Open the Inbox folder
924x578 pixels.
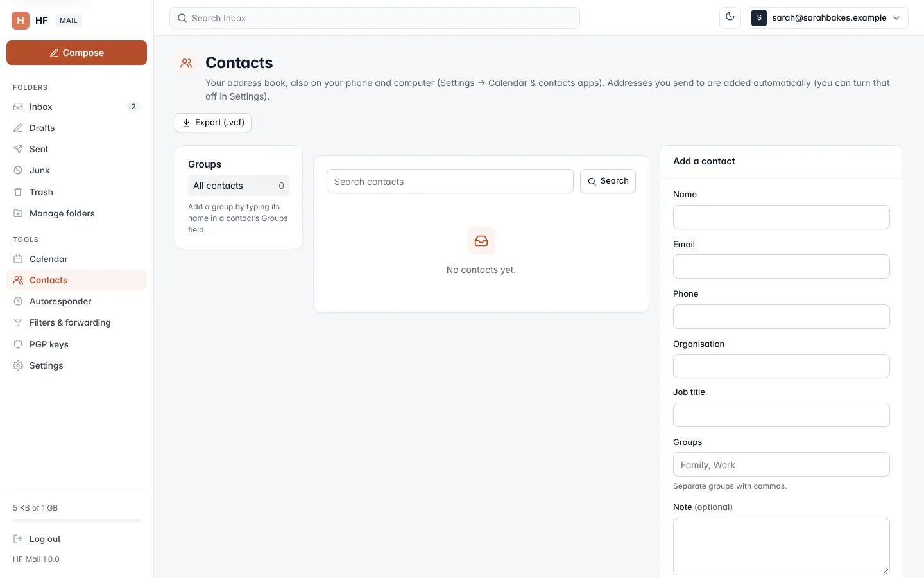pyautogui.click(x=76, y=107)
